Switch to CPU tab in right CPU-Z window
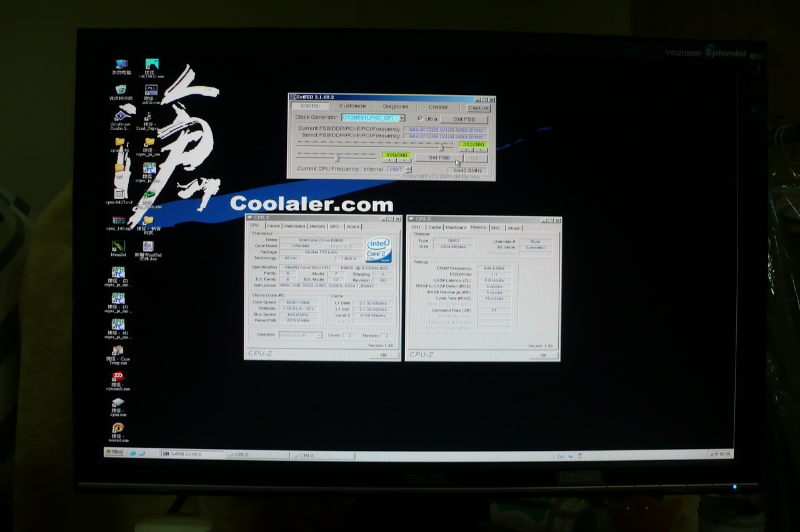 pyautogui.click(x=416, y=227)
